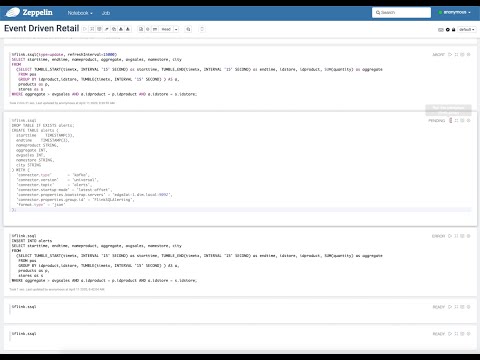This screenshot has height=360, width=480.
Task: Click the rightmost icon in the note toolbar
Action: (202, 29)
